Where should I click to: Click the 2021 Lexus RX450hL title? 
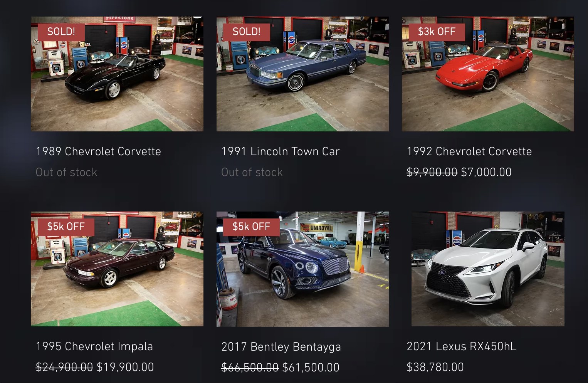pos(462,346)
